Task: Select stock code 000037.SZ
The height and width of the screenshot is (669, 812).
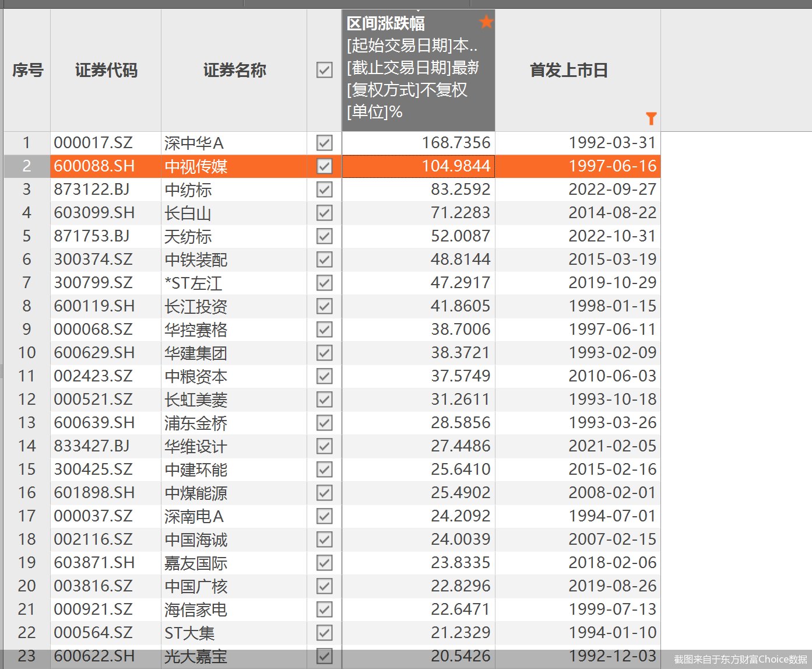Action: [93, 516]
